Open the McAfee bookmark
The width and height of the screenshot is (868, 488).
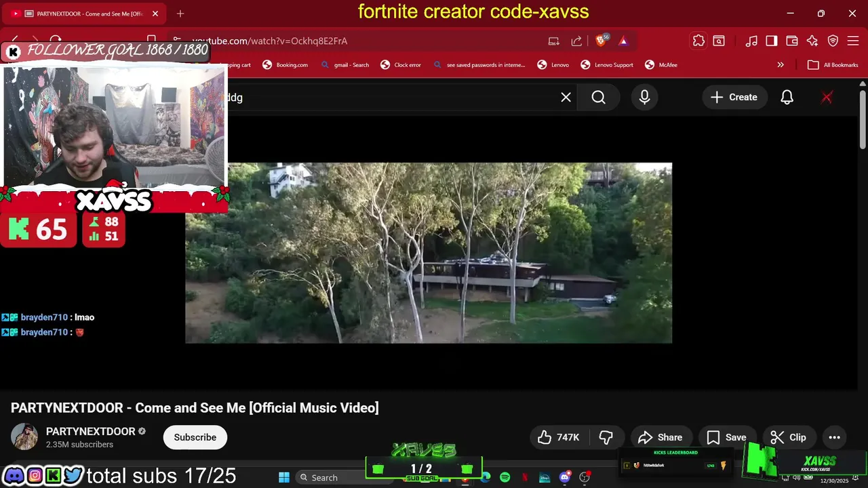(x=661, y=65)
